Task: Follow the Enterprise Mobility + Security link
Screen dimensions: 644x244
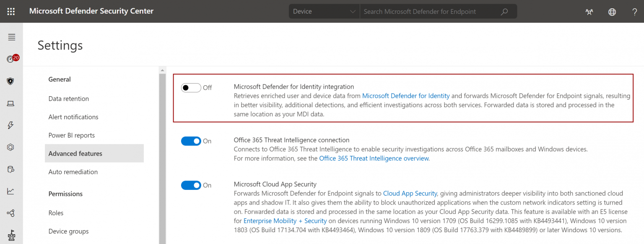Action: click(285, 220)
